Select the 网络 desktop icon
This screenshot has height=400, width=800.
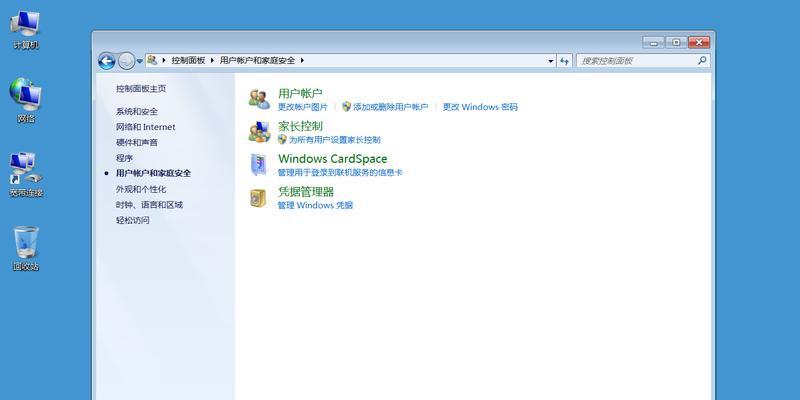[x=26, y=101]
